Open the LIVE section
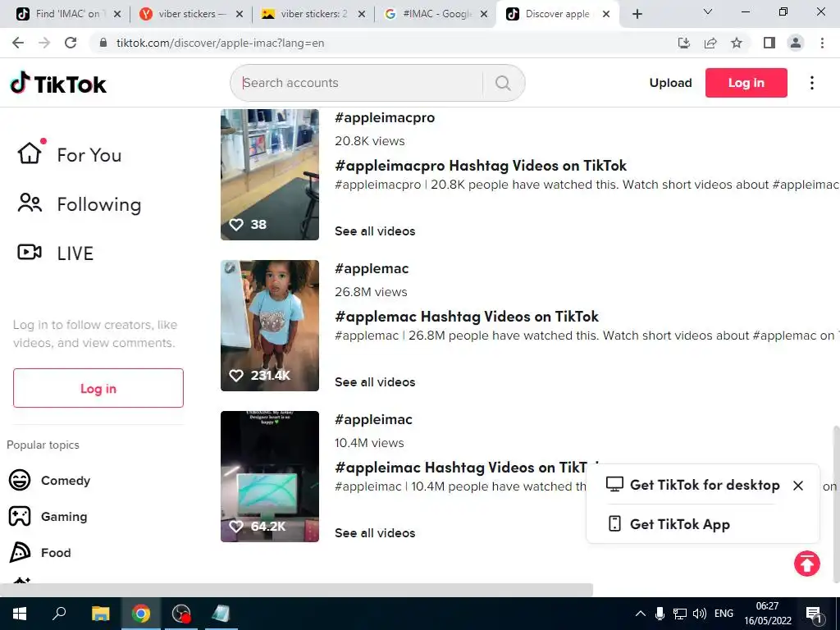 56,253
